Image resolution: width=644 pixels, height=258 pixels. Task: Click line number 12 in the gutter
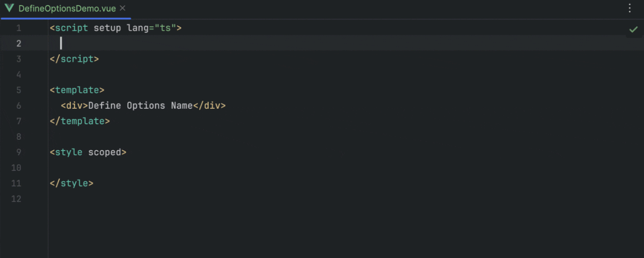16,199
